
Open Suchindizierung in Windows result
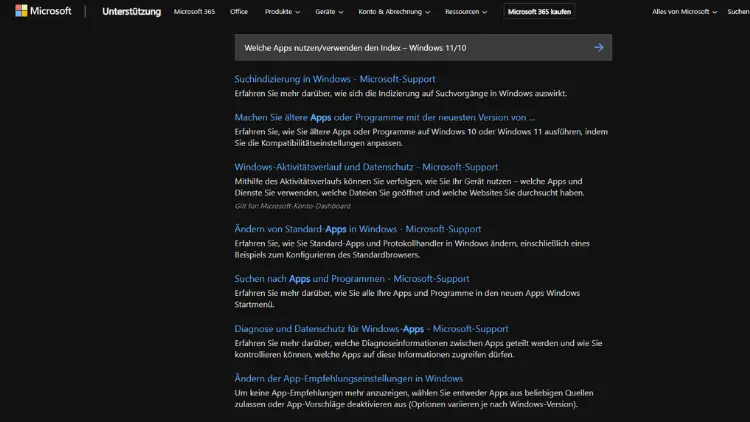pyautogui.click(x=335, y=79)
